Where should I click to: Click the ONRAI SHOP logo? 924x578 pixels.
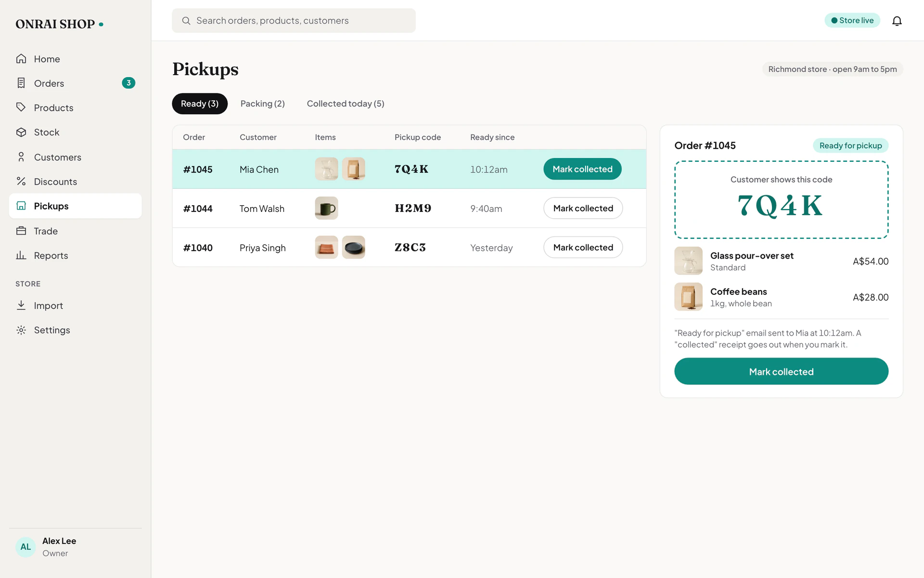(x=59, y=24)
